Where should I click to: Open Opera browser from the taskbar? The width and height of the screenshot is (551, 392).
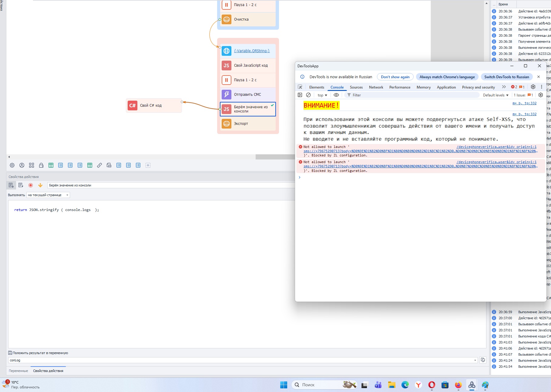[x=432, y=385]
